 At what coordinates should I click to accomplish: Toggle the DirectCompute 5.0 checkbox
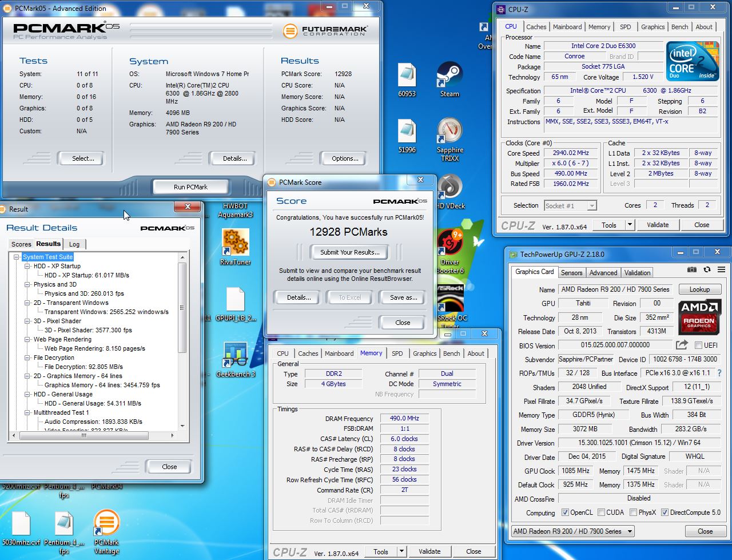(665, 513)
